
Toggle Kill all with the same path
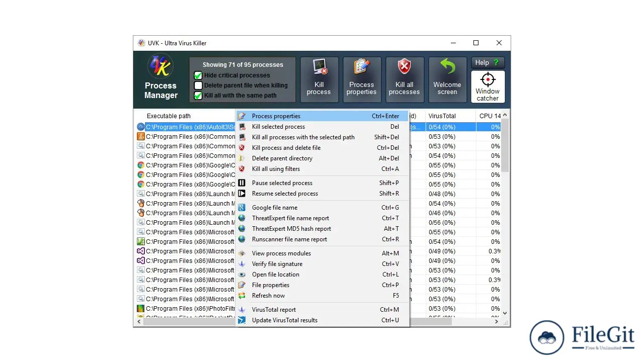pos(198,96)
